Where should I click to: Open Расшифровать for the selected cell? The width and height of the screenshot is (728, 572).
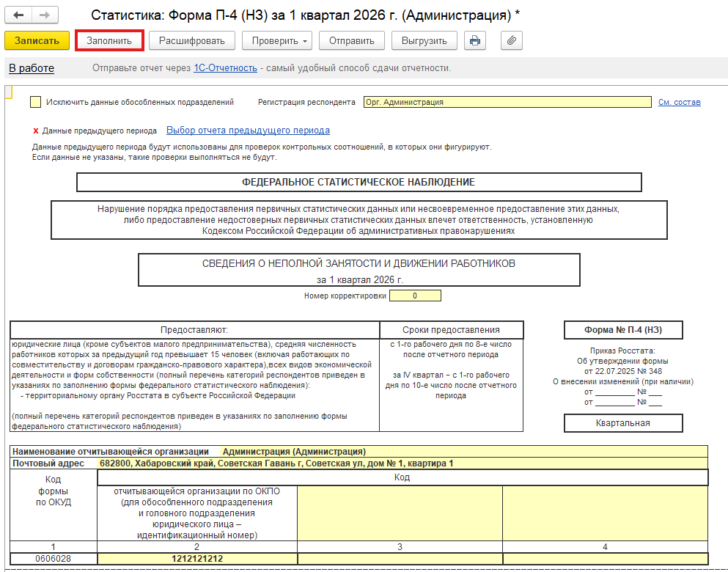(x=192, y=40)
